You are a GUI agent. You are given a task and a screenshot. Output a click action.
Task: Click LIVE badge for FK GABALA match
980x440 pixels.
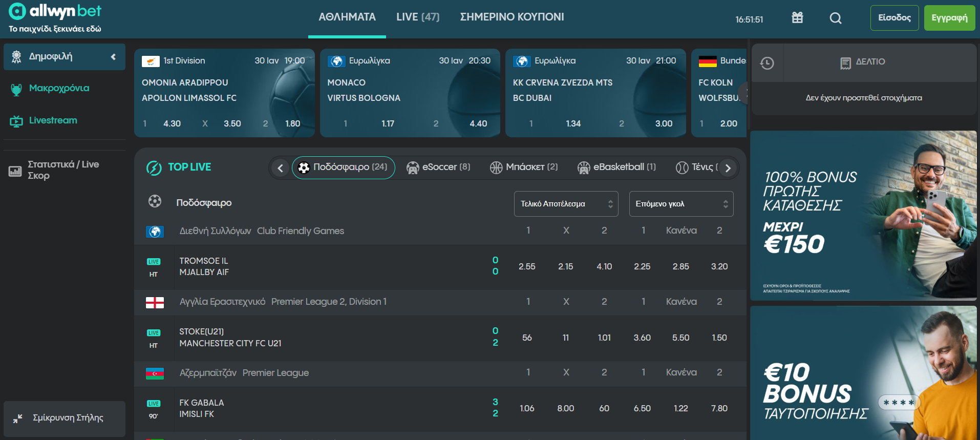[x=154, y=404]
